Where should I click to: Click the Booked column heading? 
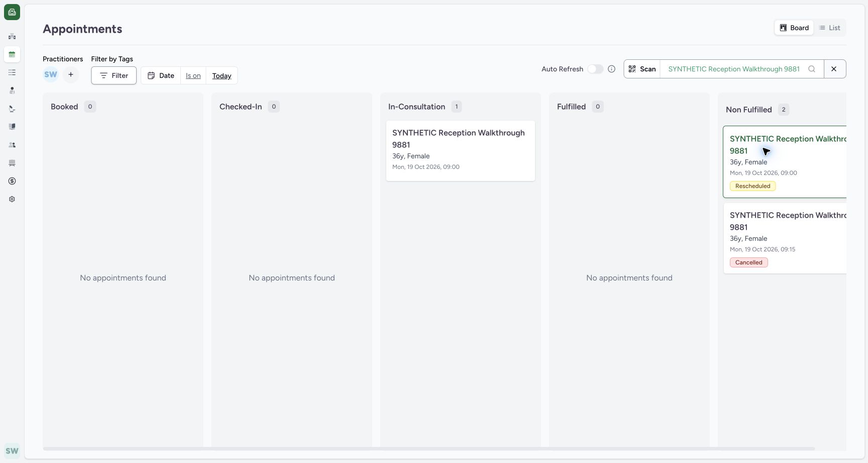64,107
